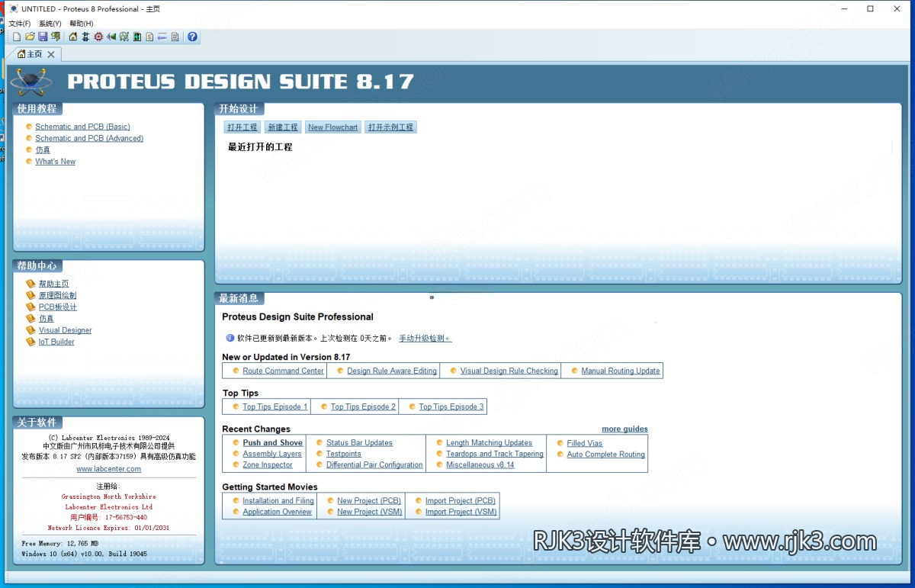This screenshot has height=588, width=915.
Task: Open the 帮助(H) menu
Action: click(x=81, y=24)
